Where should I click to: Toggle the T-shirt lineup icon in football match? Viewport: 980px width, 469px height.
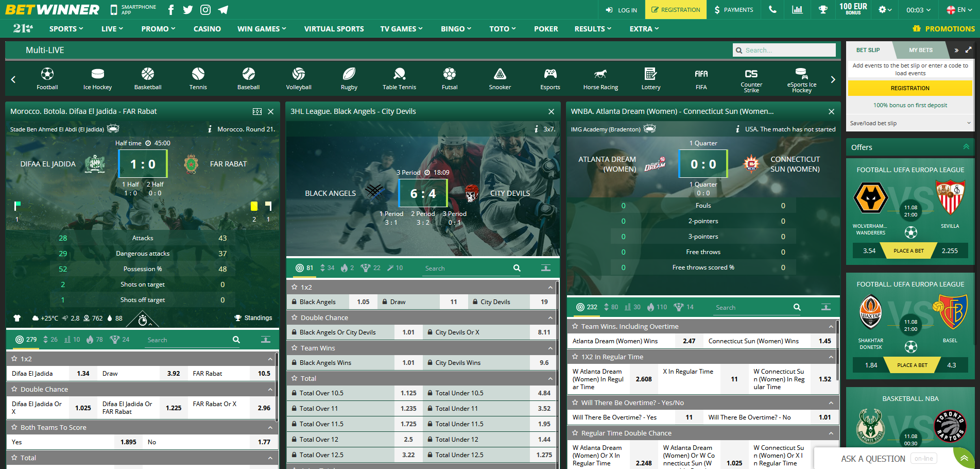click(x=17, y=318)
